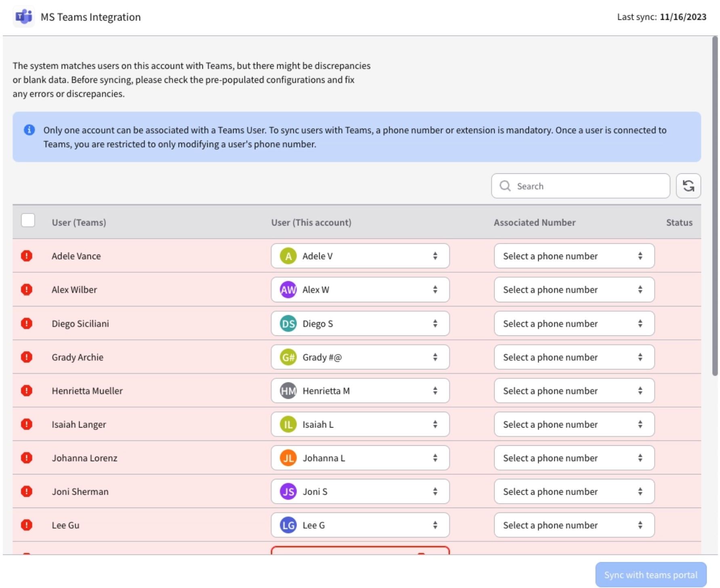Click the Henrietta Mueller Teams user name
Image resolution: width=720 pixels, height=588 pixels.
pyautogui.click(x=87, y=390)
